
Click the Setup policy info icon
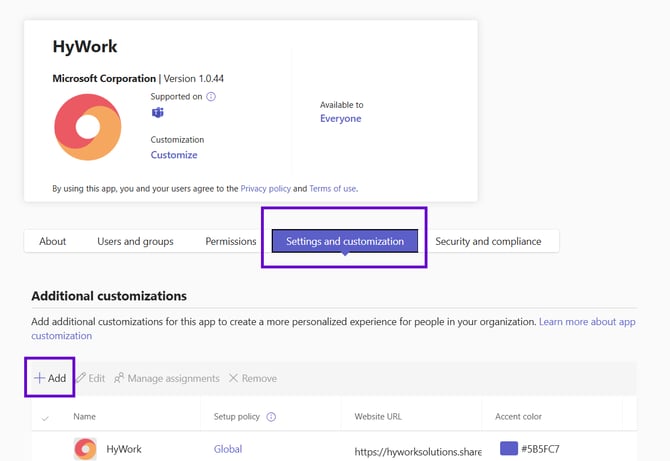point(271,417)
